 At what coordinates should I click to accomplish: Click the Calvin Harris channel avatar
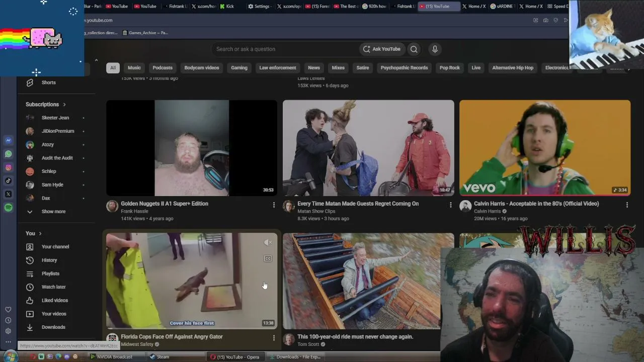[x=465, y=206]
